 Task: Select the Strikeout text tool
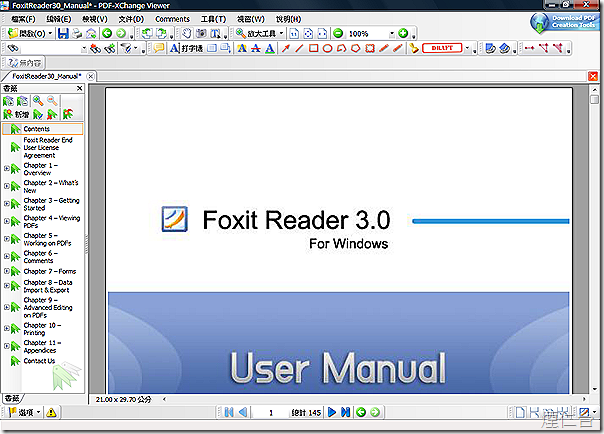[x=256, y=48]
